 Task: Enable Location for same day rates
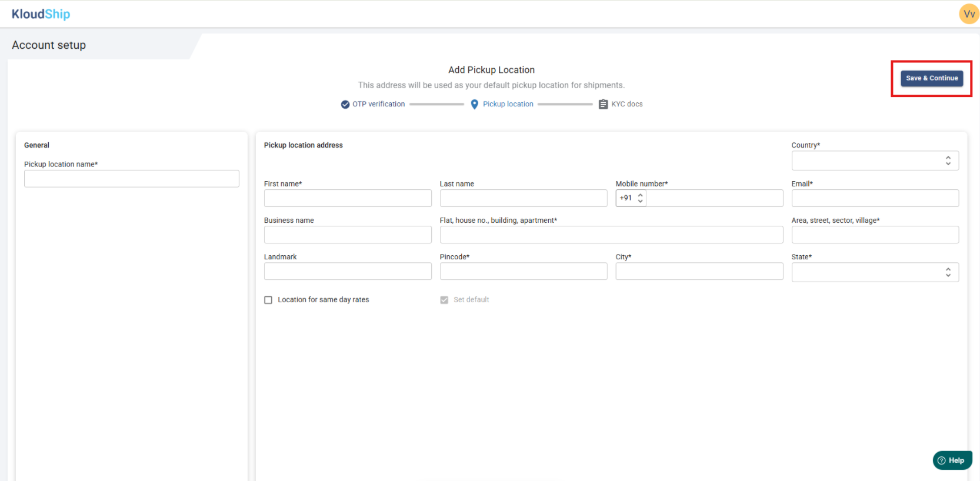[x=268, y=300]
